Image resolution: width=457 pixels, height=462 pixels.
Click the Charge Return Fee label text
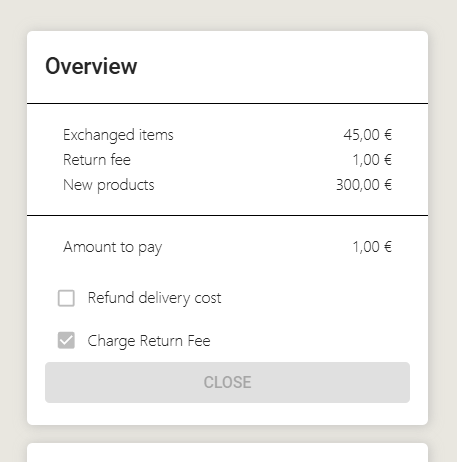(x=149, y=341)
